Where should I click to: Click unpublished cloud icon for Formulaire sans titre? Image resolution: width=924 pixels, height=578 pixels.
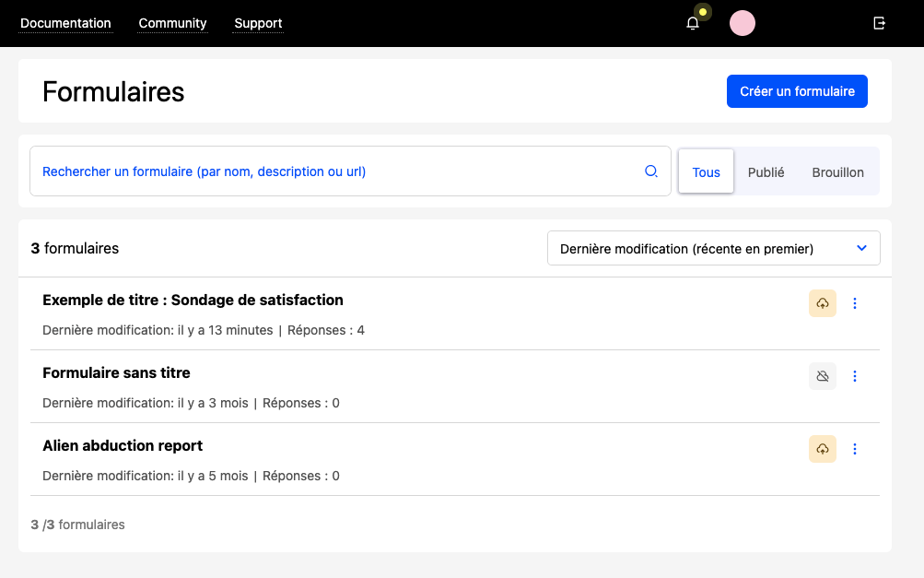click(822, 376)
